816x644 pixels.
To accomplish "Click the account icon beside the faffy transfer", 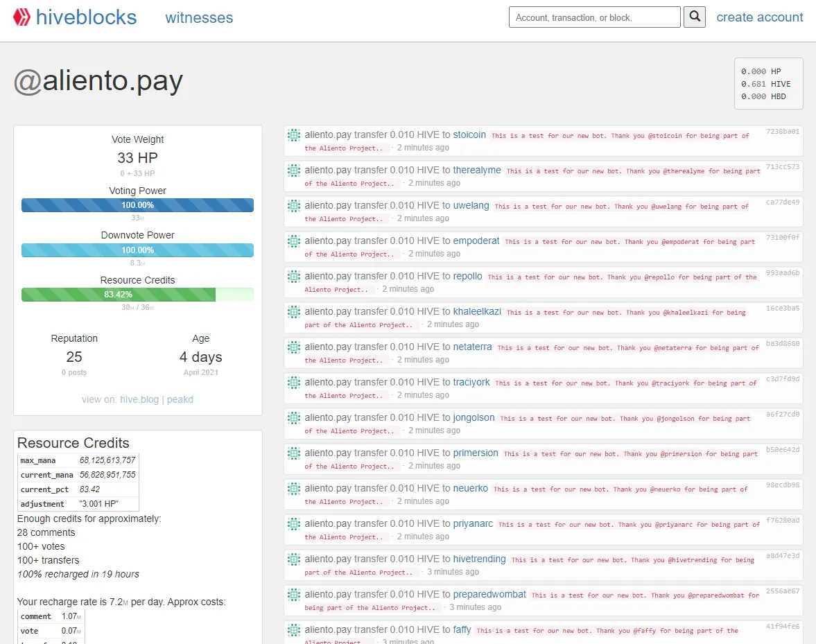I will click(294, 630).
